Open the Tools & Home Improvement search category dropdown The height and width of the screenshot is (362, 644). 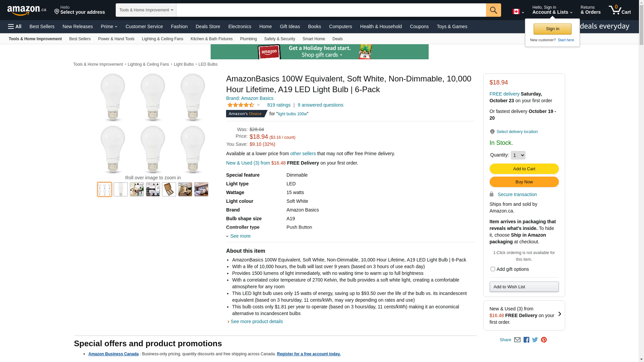click(x=146, y=10)
